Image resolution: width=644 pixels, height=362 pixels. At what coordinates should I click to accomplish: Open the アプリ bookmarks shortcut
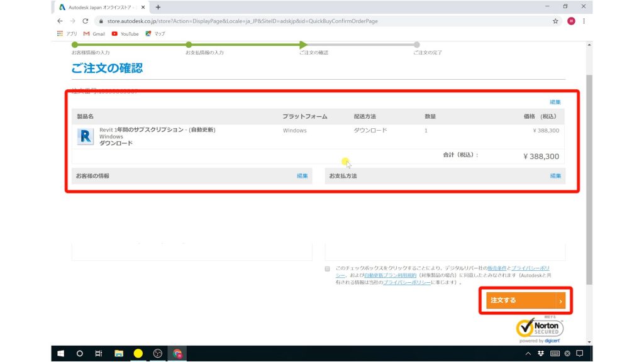pyautogui.click(x=67, y=34)
